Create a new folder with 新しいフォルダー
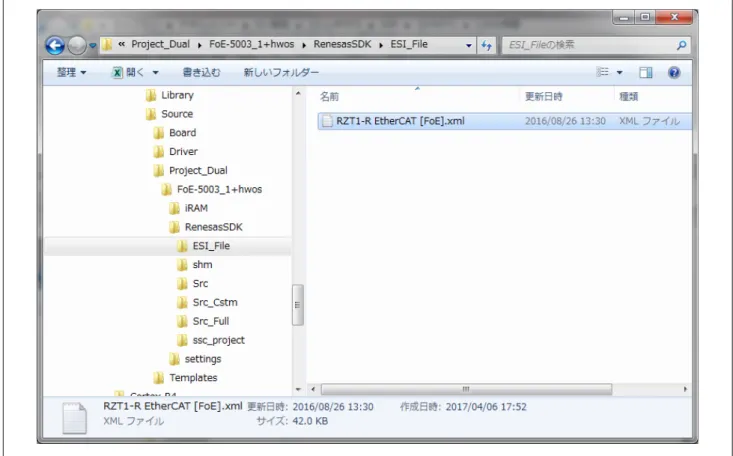 point(281,72)
